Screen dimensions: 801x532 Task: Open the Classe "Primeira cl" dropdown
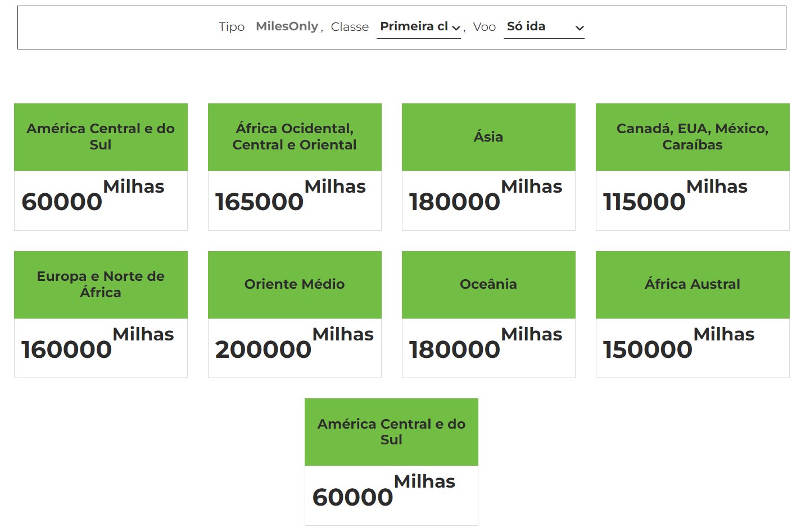[418, 27]
